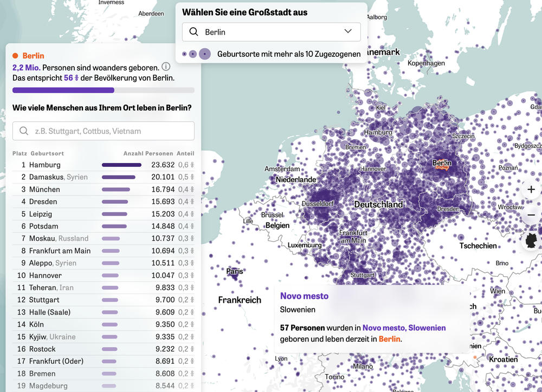This screenshot has height=392, width=542.
Task: Expand the Großstadt dropdown chevron
Action: [348, 32]
